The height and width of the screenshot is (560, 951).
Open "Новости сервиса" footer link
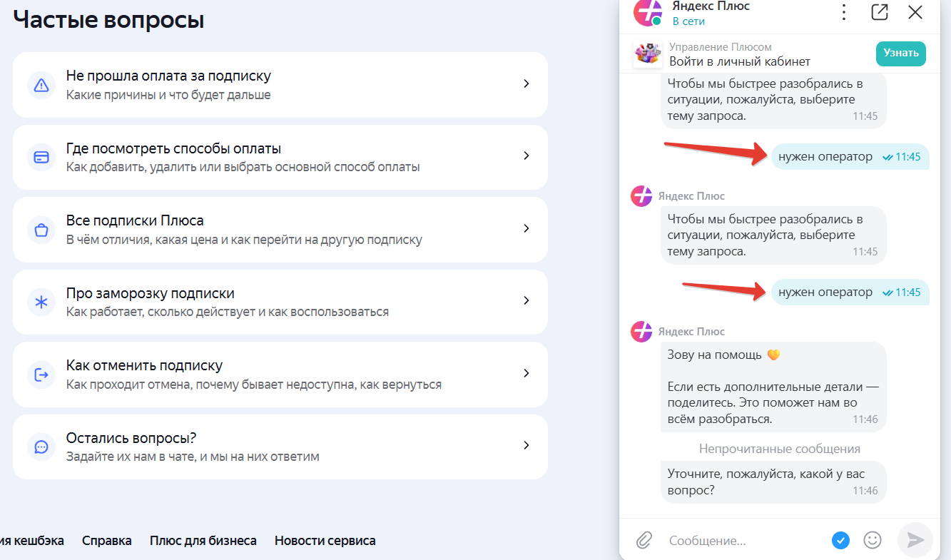(325, 541)
